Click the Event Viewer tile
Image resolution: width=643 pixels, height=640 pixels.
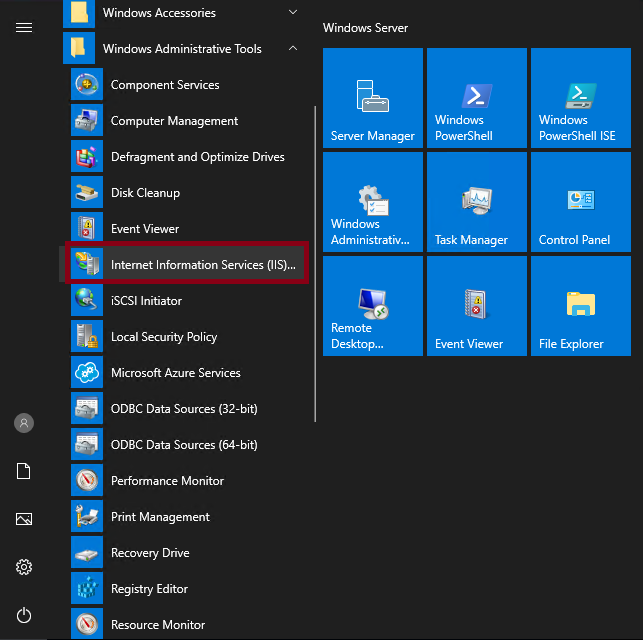coord(477,306)
